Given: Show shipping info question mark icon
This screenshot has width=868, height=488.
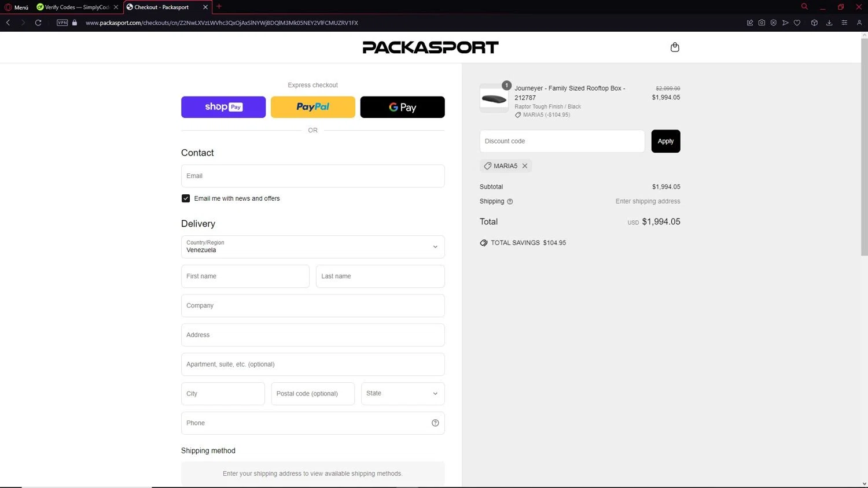Looking at the screenshot, I should [x=510, y=202].
